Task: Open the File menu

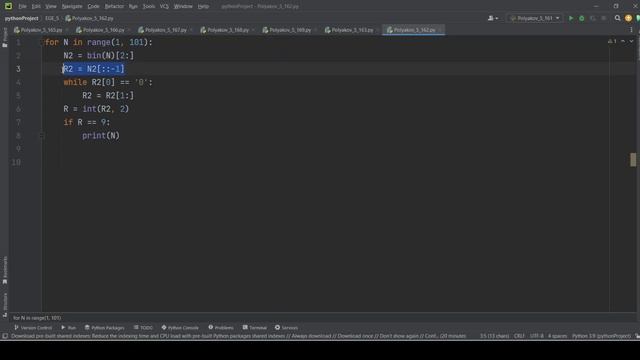Action: tap(22, 6)
